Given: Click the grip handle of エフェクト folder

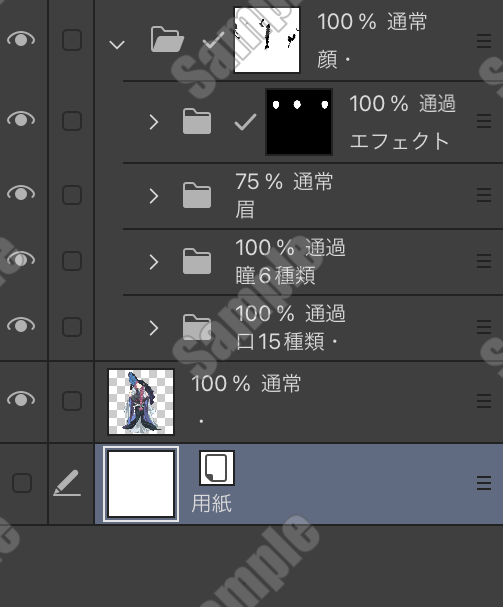Looking at the screenshot, I should pos(484,121).
